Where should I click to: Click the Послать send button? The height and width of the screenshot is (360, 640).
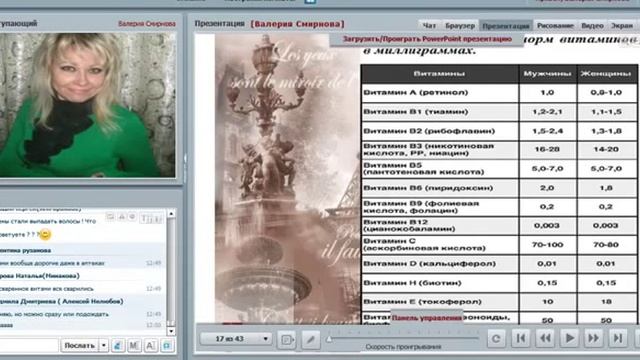click(x=80, y=345)
